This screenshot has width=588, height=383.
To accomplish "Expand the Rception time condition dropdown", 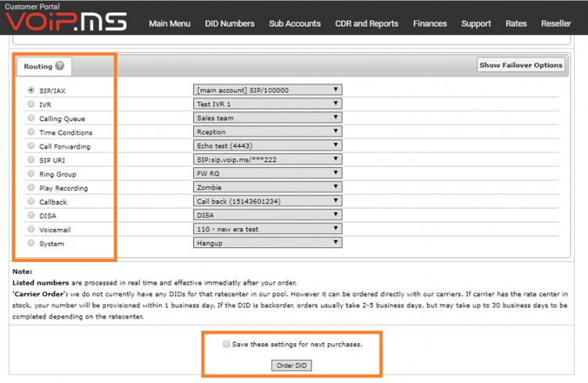I will point(267,131).
